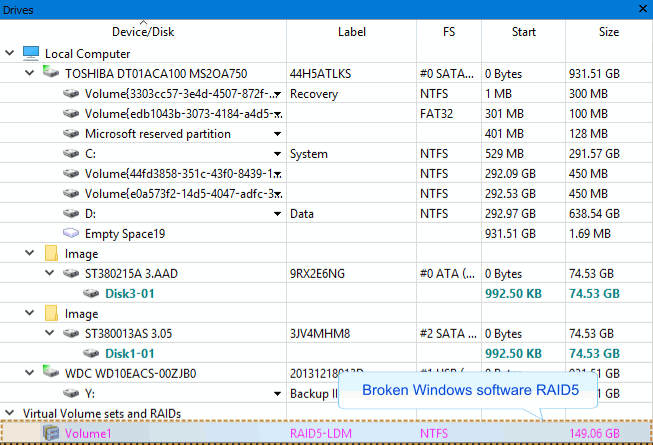The width and height of the screenshot is (653, 445).
Task: Click Broken Windows software RAID5 tooltip
Action: (470, 390)
